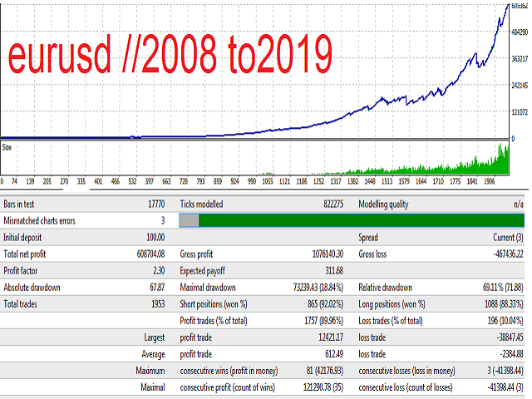This screenshot has height=399, width=532.
Task: Click the gray segment of the quality bar
Action: click(189, 220)
